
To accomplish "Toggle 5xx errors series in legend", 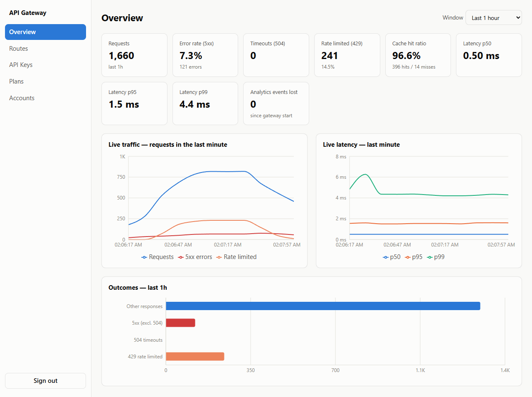I will coord(195,257).
